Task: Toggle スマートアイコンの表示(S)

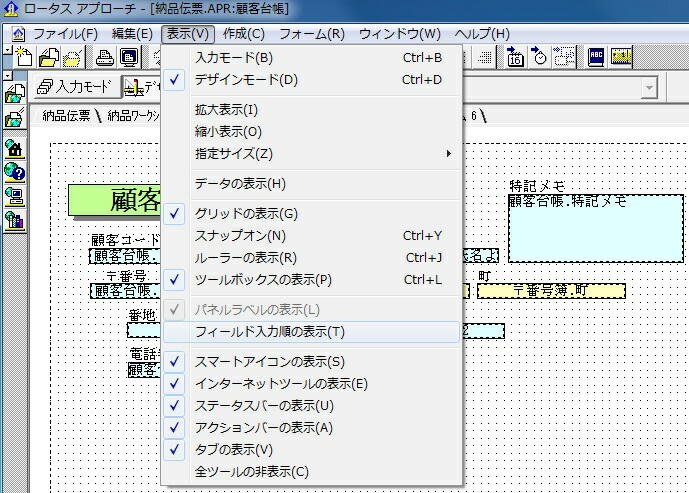Action: [x=312, y=361]
